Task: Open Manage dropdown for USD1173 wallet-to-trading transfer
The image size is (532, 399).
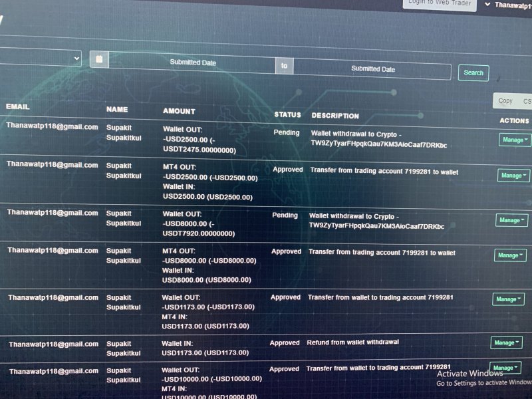Action: coord(508,299)
